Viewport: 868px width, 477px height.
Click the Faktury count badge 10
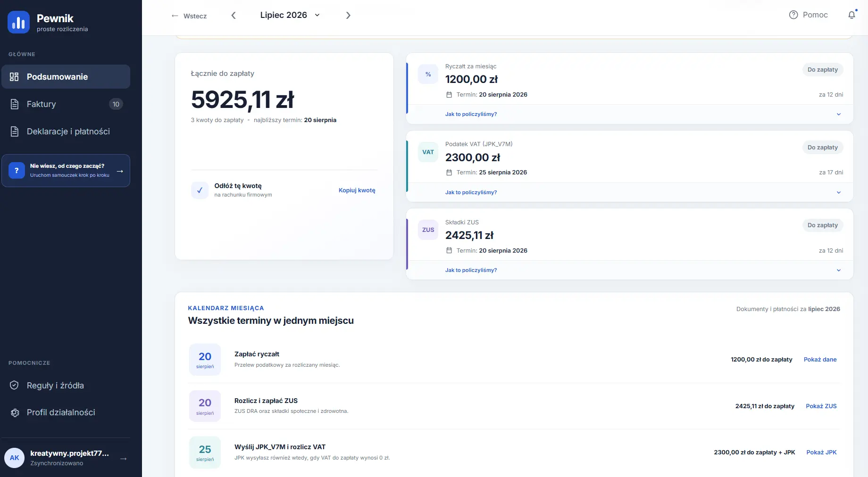pos(116,104)
